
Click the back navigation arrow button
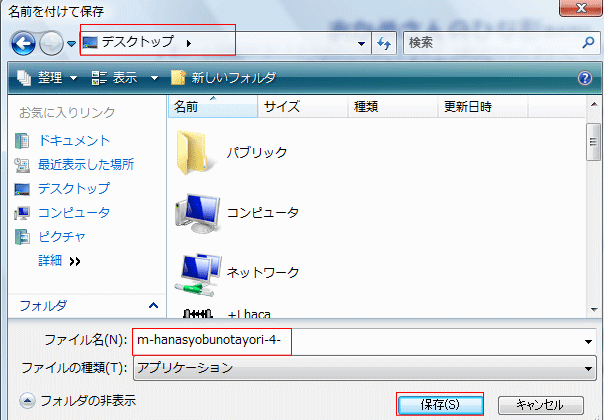coord(23,43)
